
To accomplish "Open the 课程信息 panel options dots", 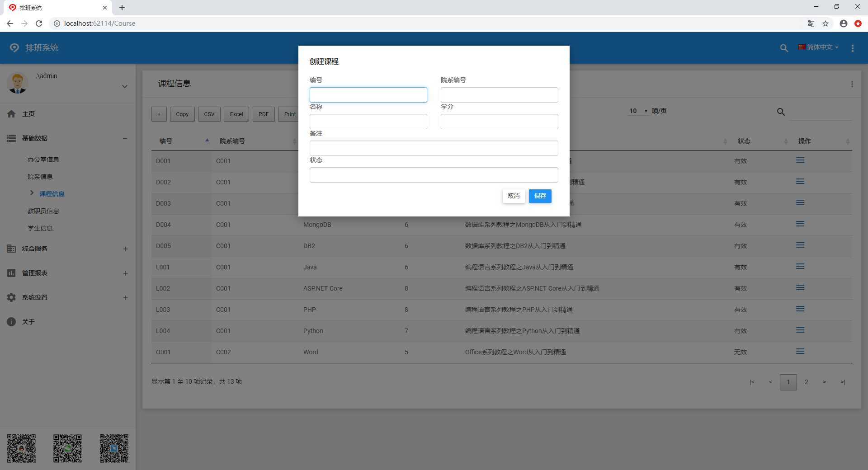I will (852, 84).
